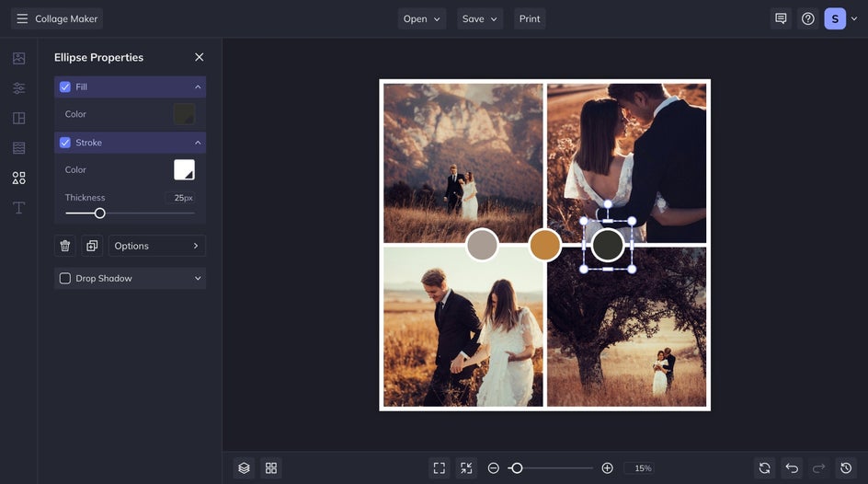868x484 pixels.
Task: Click the Print button
Action: (530, 18)
